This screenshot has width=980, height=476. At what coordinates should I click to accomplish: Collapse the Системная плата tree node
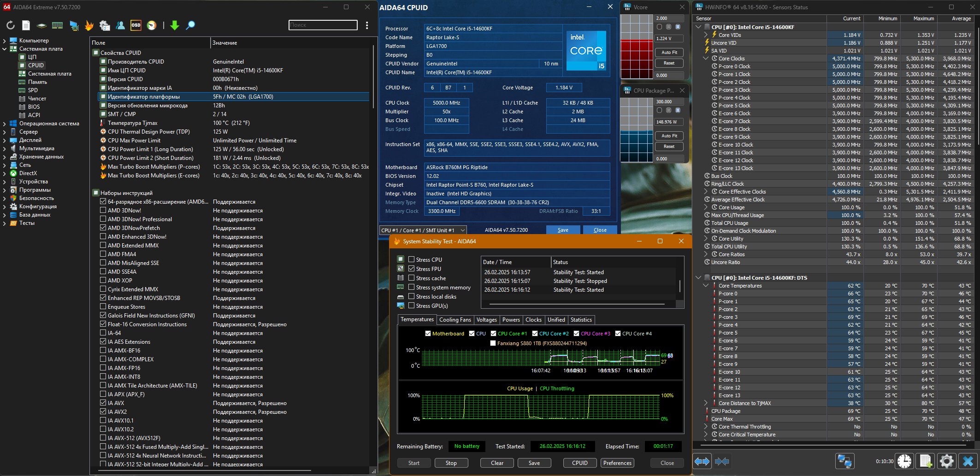coord(5,49)
